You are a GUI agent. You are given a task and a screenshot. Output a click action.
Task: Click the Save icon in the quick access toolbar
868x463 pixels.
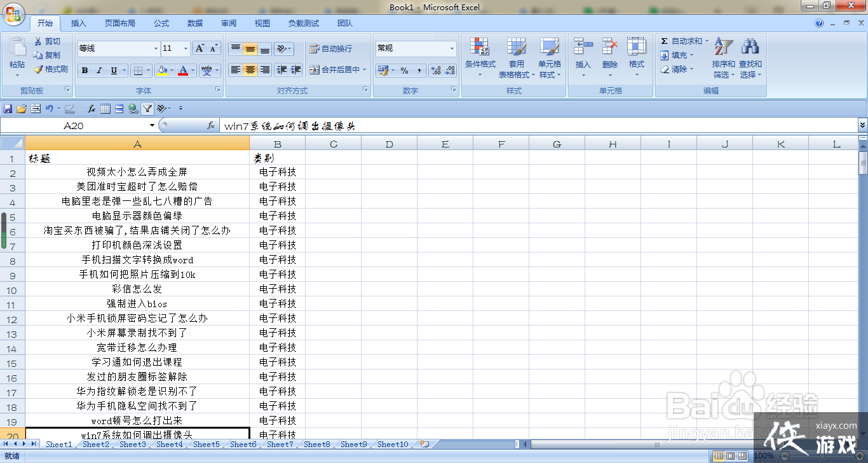click(x=8, y=109)
